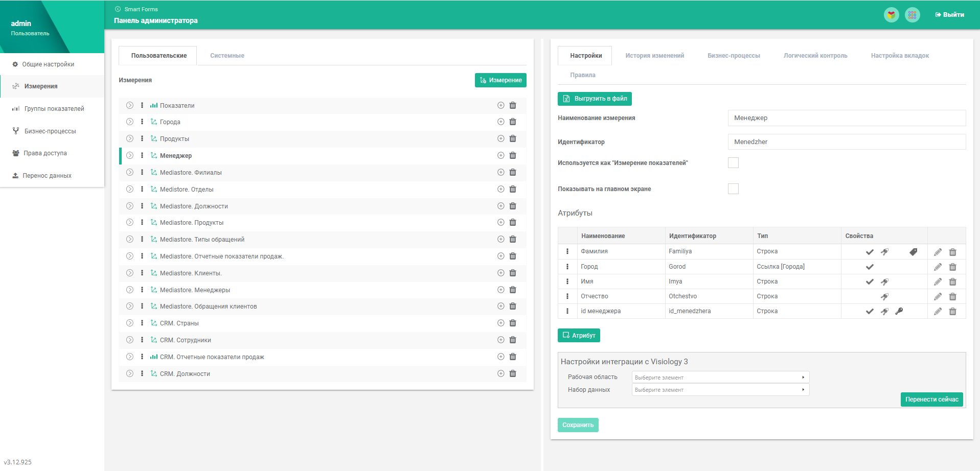Click the Перенести сейчас button

click(x=931, y=399)
